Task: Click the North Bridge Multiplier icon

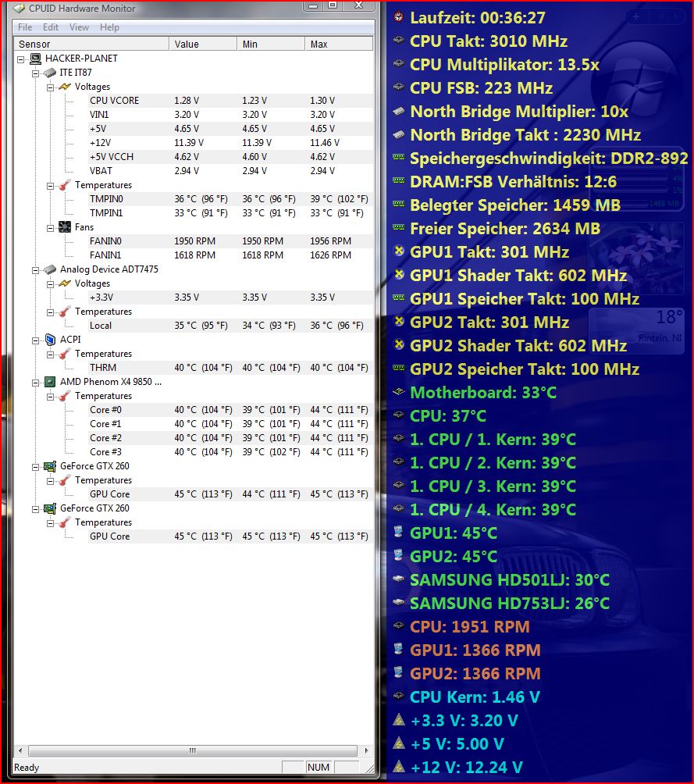Action: [x=398, y=111]
